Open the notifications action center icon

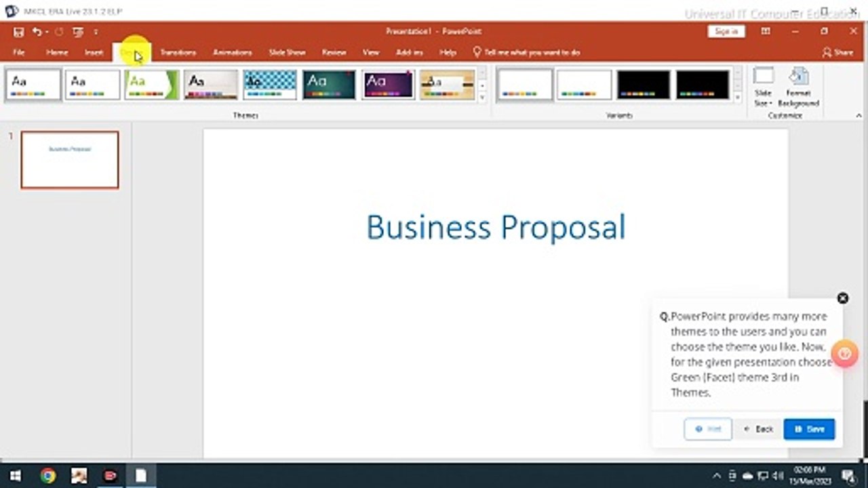(848, 476)
